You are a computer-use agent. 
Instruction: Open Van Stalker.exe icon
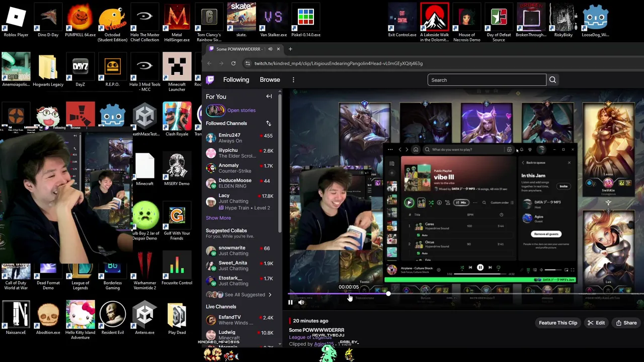[x=273, y=20]
